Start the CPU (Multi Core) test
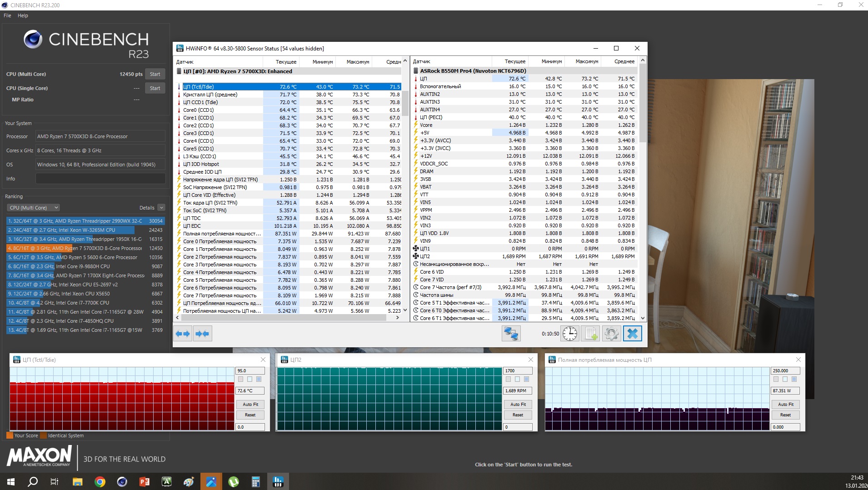Screen dimensions: 868x490 [x=155, y=74]
